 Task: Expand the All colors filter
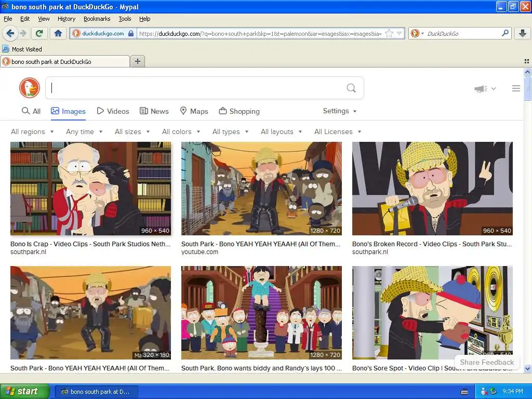[181, 131]
